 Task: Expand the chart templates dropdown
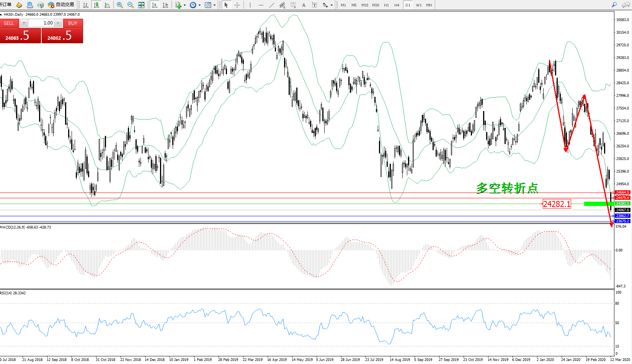point(214,5)
